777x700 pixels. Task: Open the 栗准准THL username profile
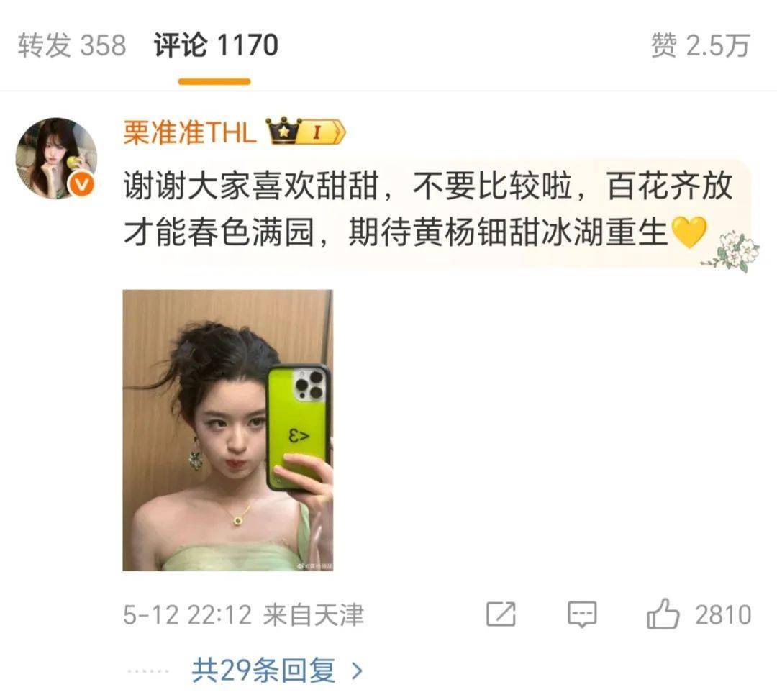click(190, 132)
